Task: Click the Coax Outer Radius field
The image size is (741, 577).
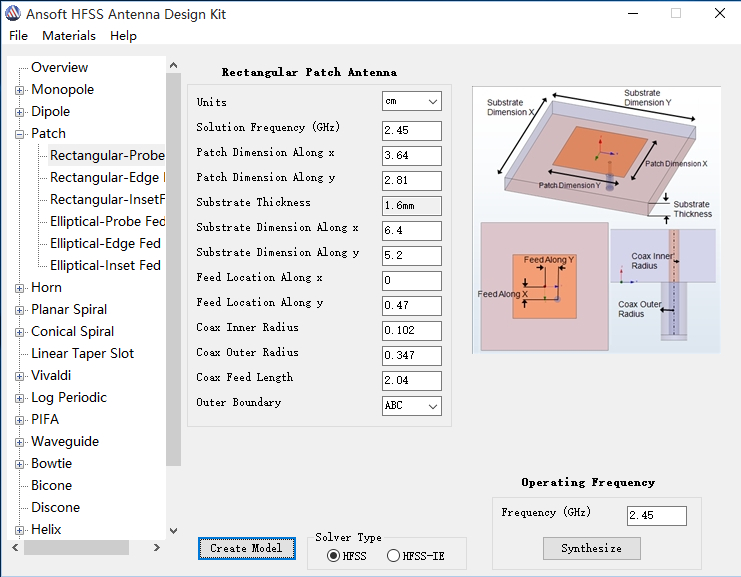Action: click(x=412, y=356)
